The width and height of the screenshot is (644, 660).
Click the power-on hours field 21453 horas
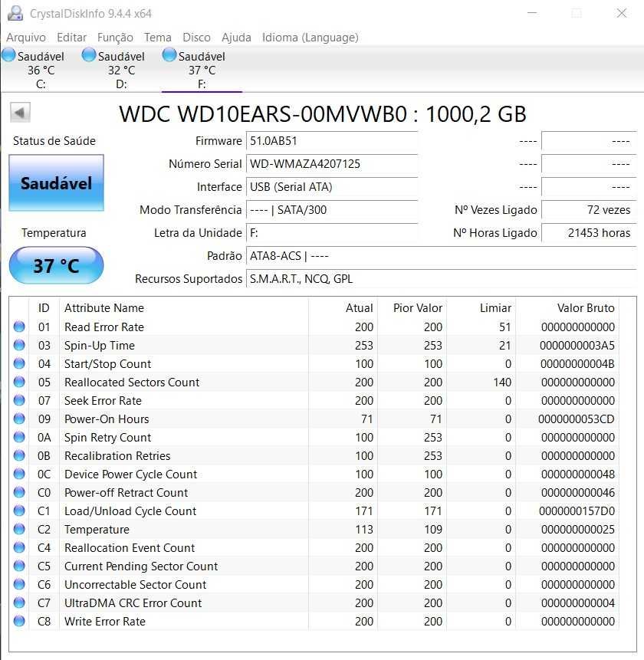click(x=589, y=233)
